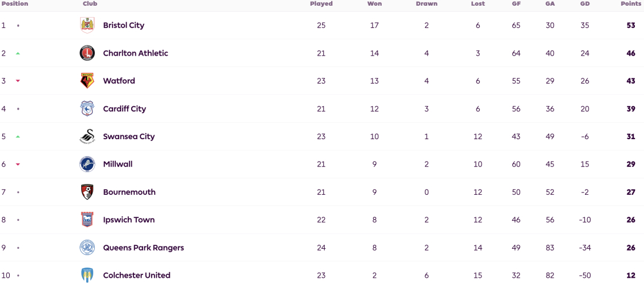Click the Queens Park Rangers badge
This screenshot has height=284, width=644.
pos(87,248)
